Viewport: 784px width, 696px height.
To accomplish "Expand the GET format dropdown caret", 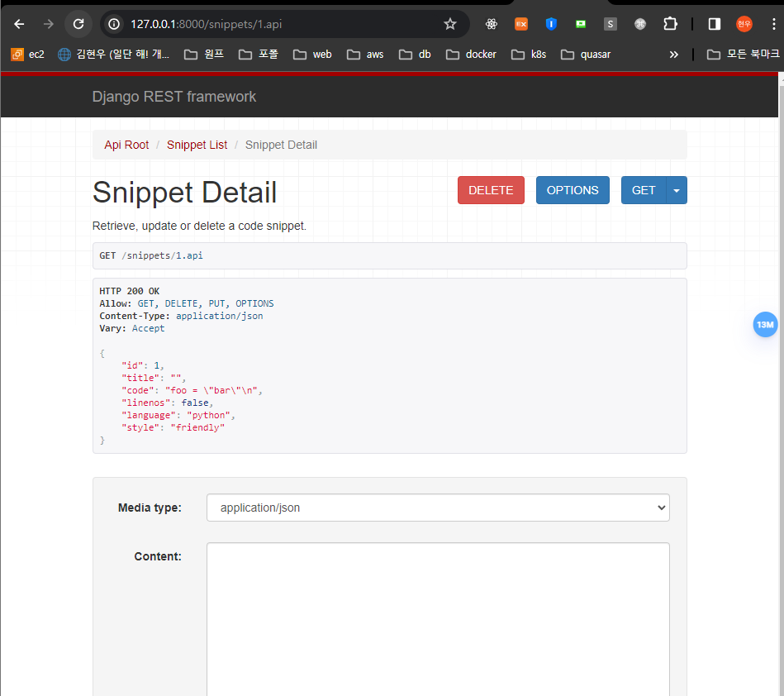I will coord(677,190).
